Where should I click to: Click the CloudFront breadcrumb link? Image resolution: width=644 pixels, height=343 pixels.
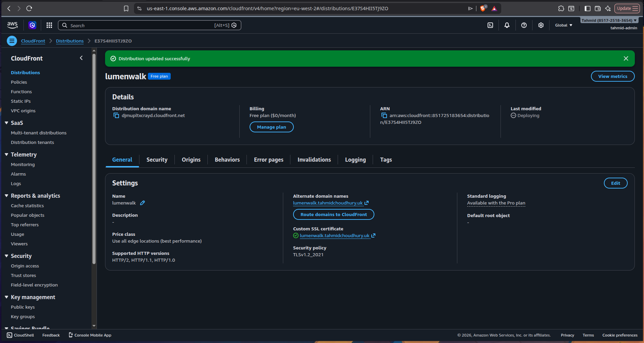pyautogui.click(x=33, y=41)
